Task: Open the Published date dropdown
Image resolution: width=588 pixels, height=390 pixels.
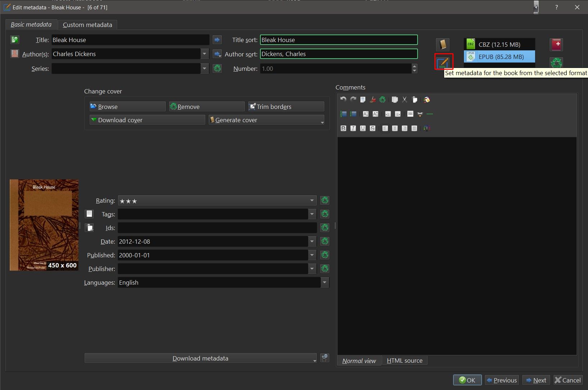Action: (x=312, y=255)
